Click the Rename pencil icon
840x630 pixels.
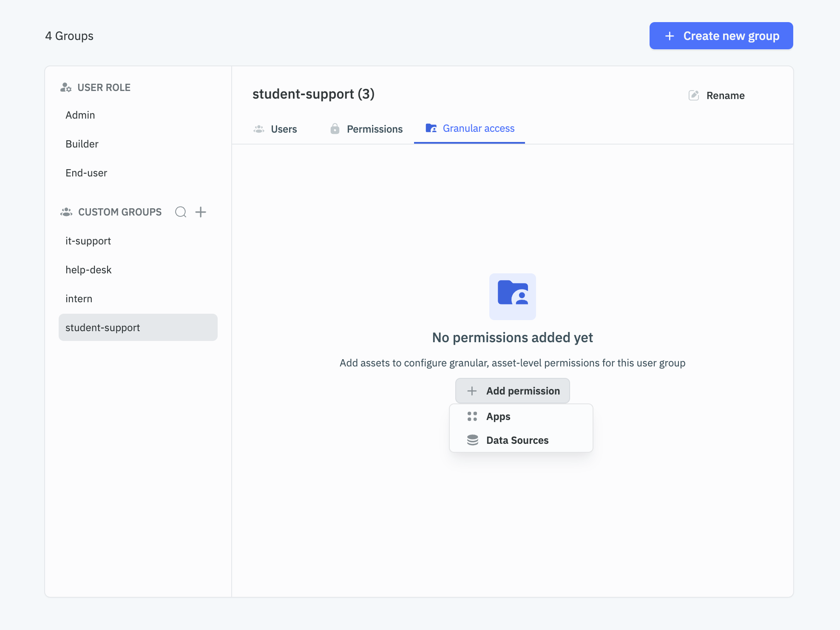click(x=694, y=95)
